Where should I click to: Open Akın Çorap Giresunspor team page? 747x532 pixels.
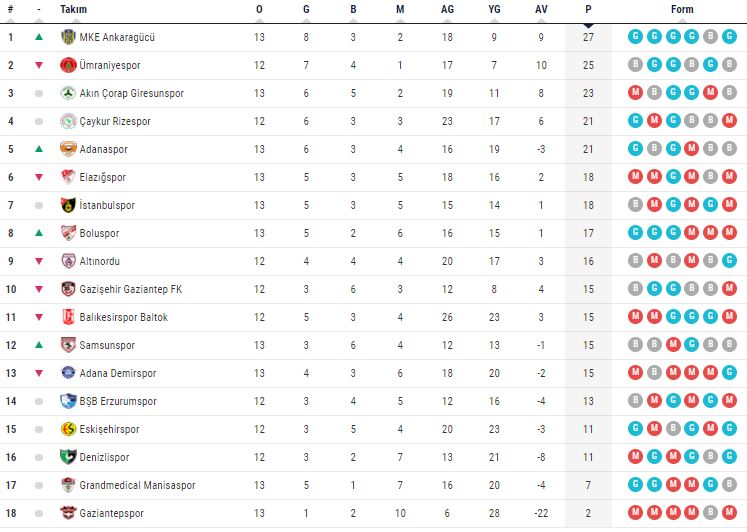[131, 93]
